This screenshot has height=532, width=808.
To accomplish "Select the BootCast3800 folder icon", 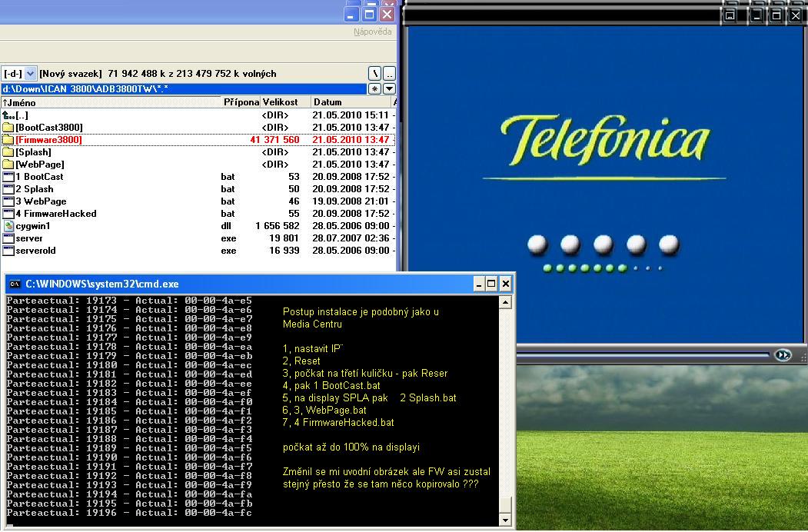I will [8, 128].
